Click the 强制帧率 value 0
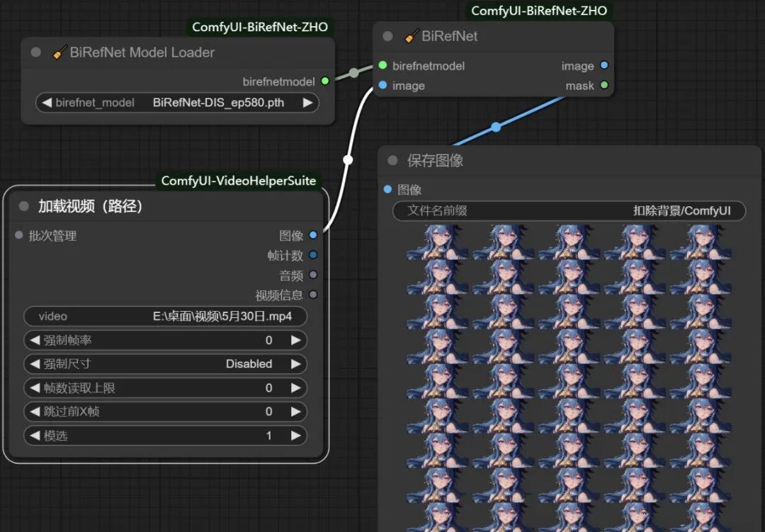Screen dimensions: 765x532 point(269,340)
